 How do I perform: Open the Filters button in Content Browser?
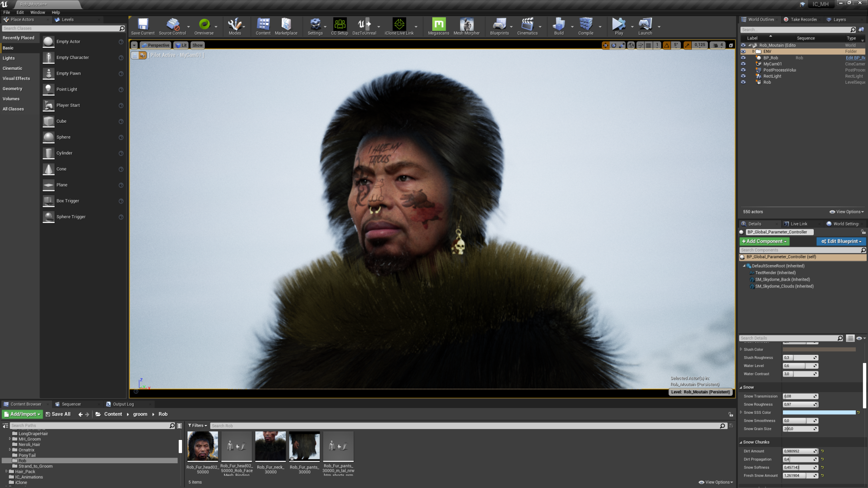click(x=197, y=426)
